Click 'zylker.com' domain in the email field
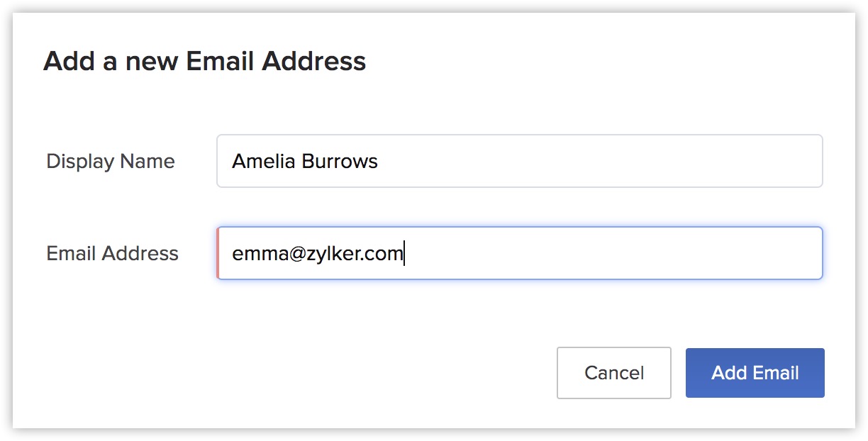868x441 pixels. pyautogui.click(x=355, y=254)
